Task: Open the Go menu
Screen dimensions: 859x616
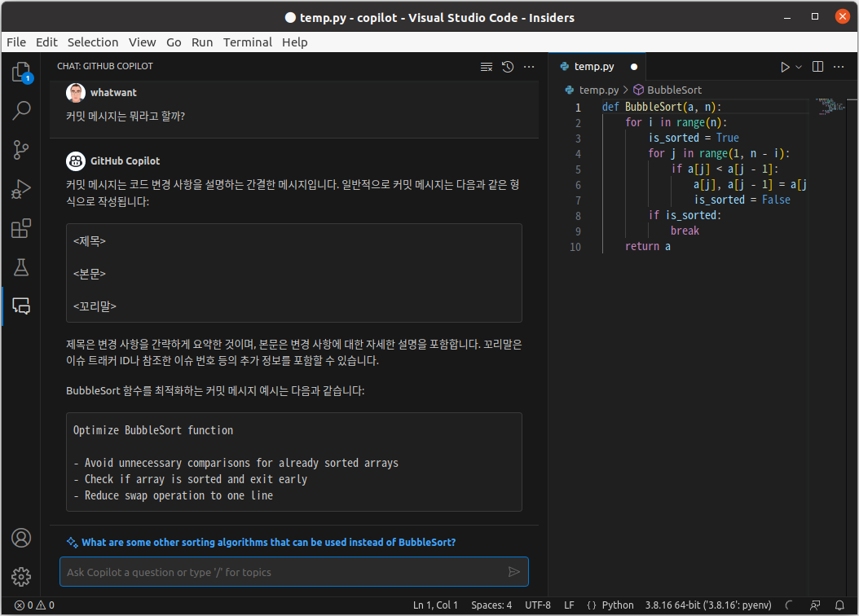Action: [174, 42]
